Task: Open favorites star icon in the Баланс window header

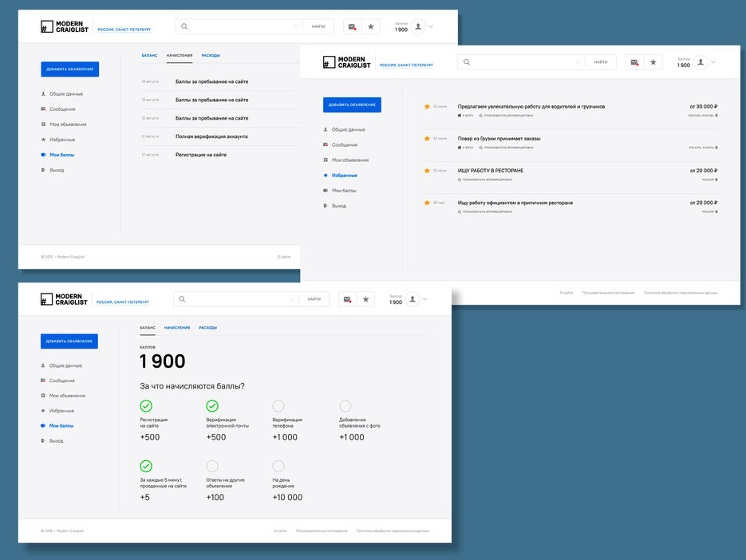Action: pos(365,299)
